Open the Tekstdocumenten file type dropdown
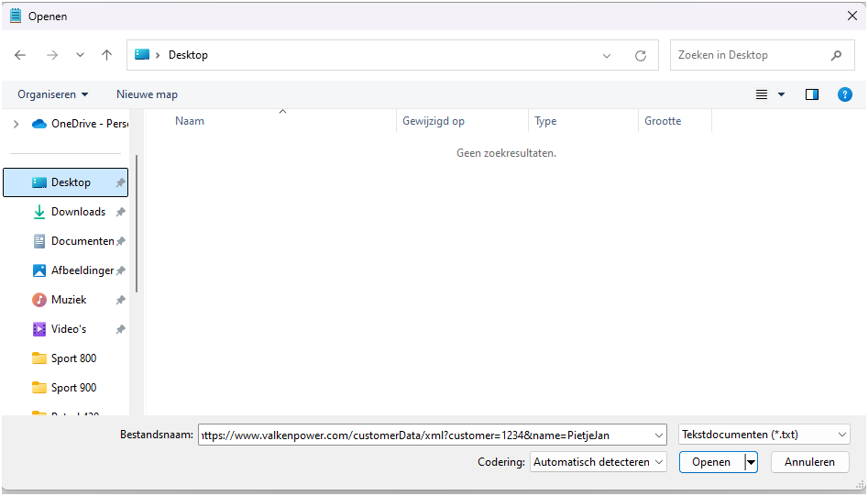Image resolution: width=868 pixels, height=496 pixels. coord(764,435)
